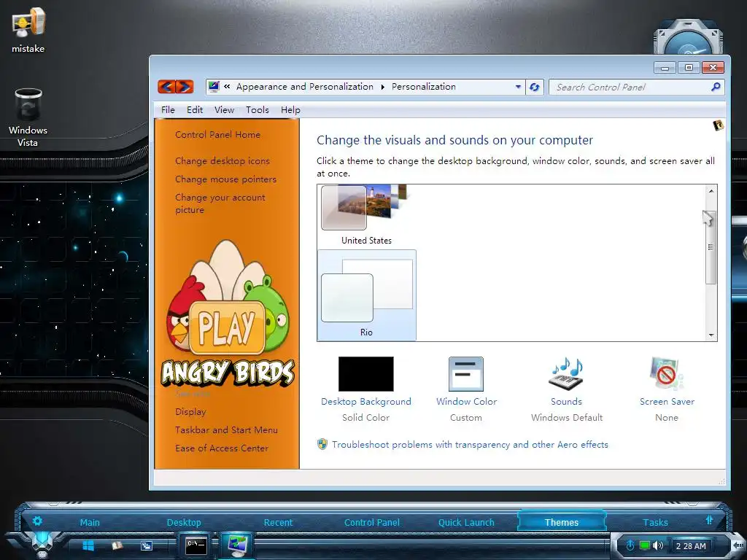Switch to the Tasks tab on dock
This screenshot has width=747, height=560.
coord(656,522)
